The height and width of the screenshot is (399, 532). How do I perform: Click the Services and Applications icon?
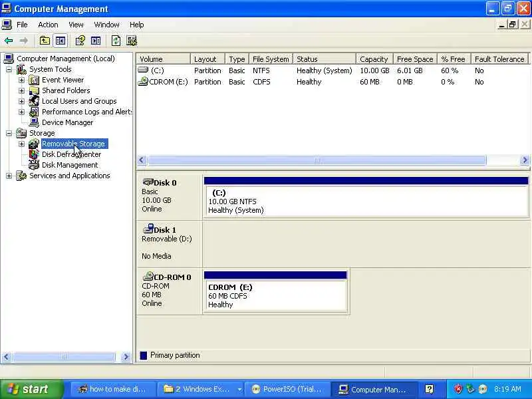[21, 176]
